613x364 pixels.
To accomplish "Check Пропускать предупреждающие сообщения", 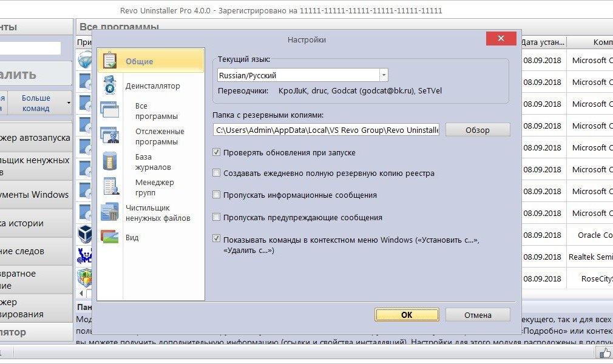I will point(216,217).
